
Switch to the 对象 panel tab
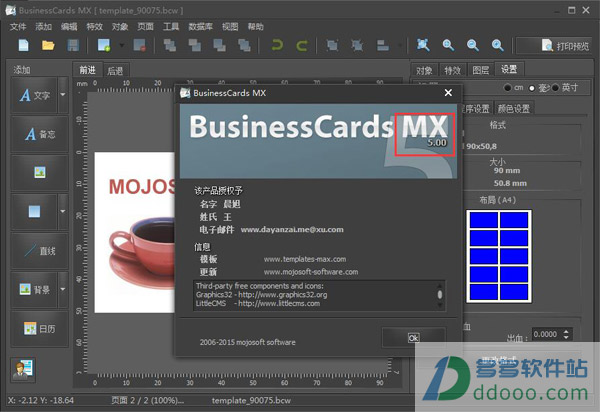[424, 70]
